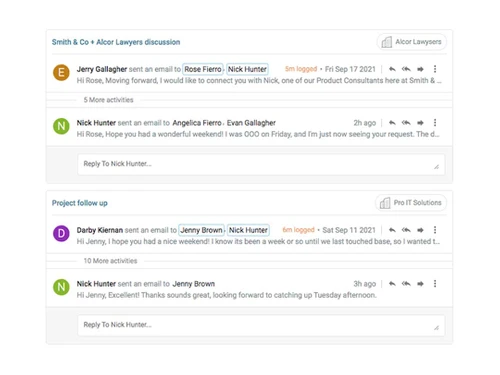Open the email preview 'Hi Rose, Hope you had'
500x375 pixels.
pos(258,134)
